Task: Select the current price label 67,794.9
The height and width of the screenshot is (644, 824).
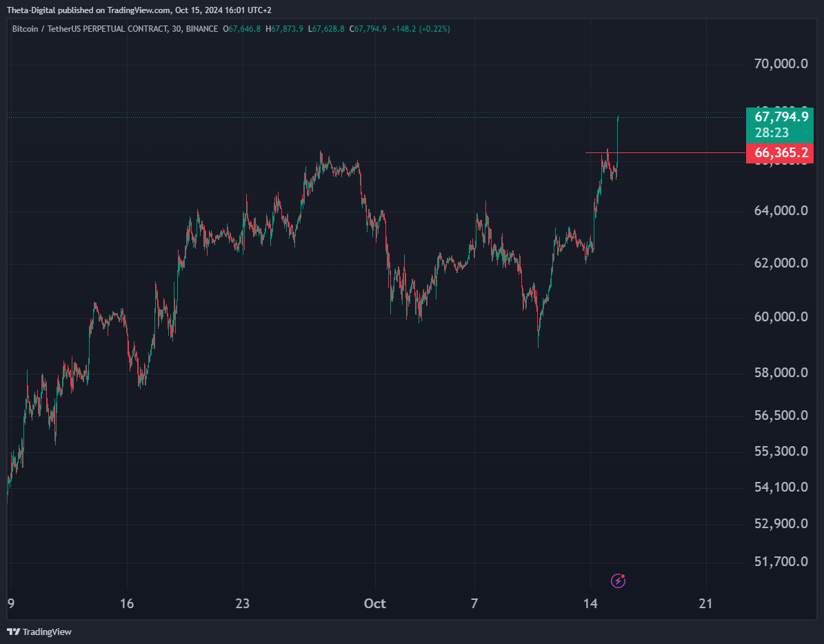Action: click(781, 116)
